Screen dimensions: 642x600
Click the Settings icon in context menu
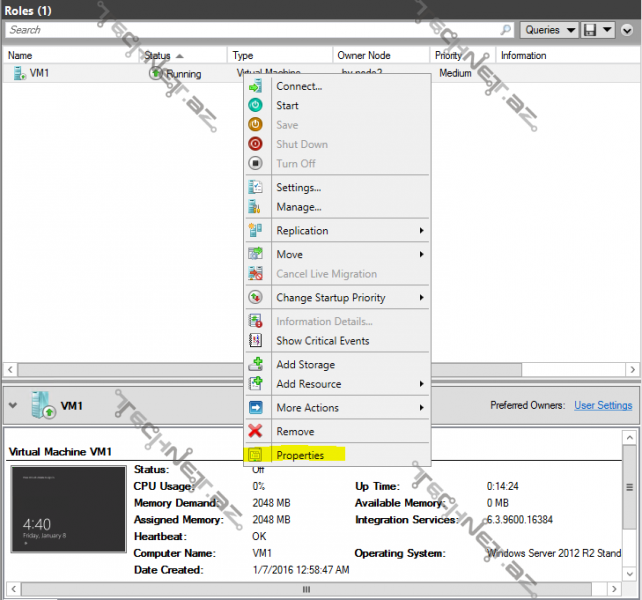tap(255, 188)
